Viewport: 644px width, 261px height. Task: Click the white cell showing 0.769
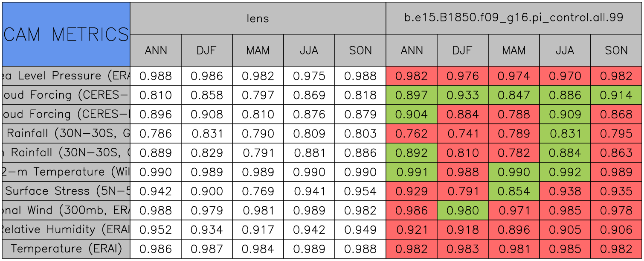click(x=258, y=191)
